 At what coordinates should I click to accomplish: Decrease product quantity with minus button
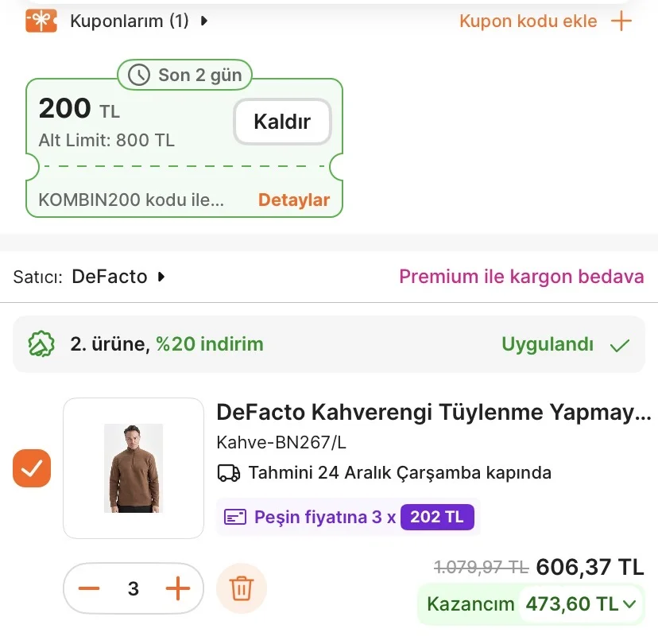click(89, 588)
